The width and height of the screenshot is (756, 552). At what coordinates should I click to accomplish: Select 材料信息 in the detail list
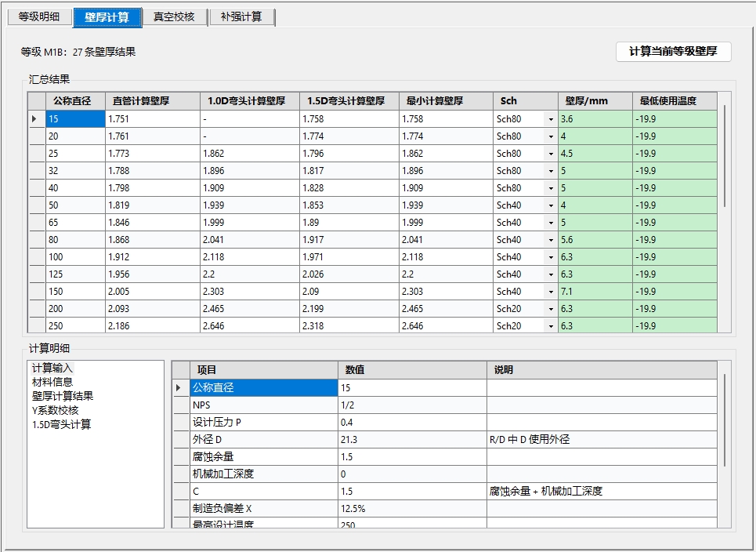tap(52, 382)
